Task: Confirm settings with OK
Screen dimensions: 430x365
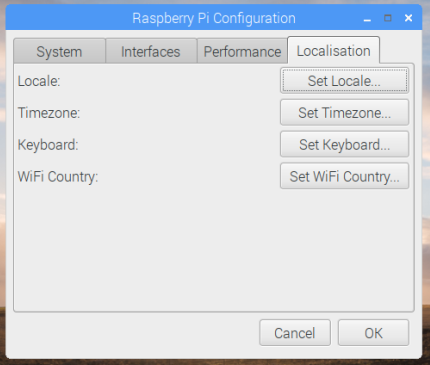Action: tap(373, 333)
